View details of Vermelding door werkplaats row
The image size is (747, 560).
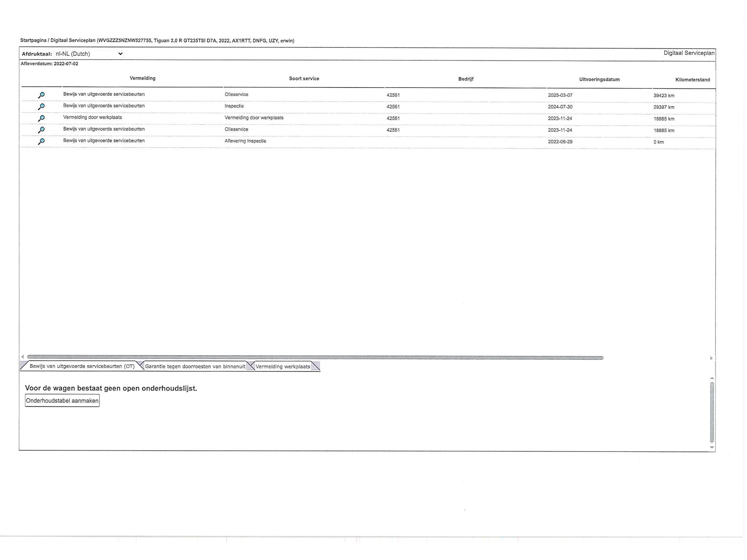41,118
